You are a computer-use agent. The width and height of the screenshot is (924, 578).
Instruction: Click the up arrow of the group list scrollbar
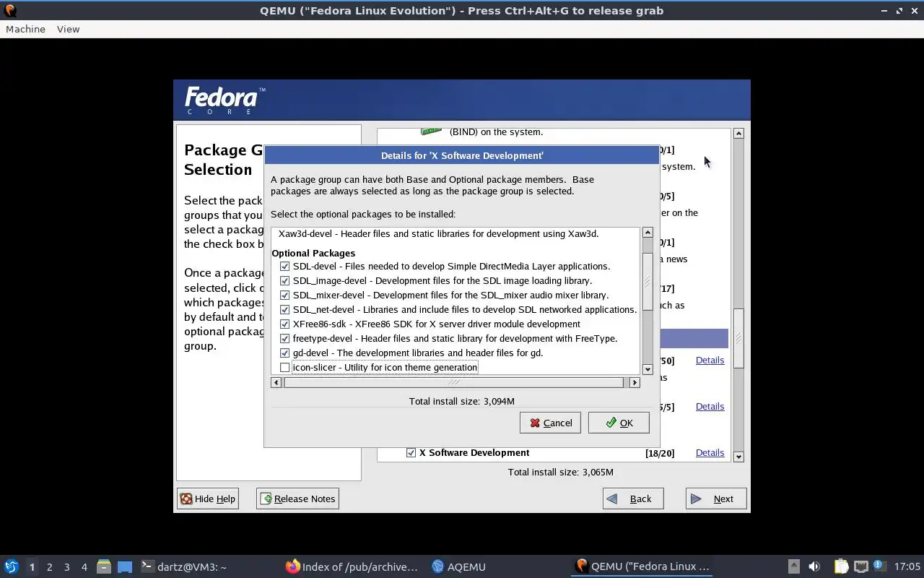coord(738,133)
